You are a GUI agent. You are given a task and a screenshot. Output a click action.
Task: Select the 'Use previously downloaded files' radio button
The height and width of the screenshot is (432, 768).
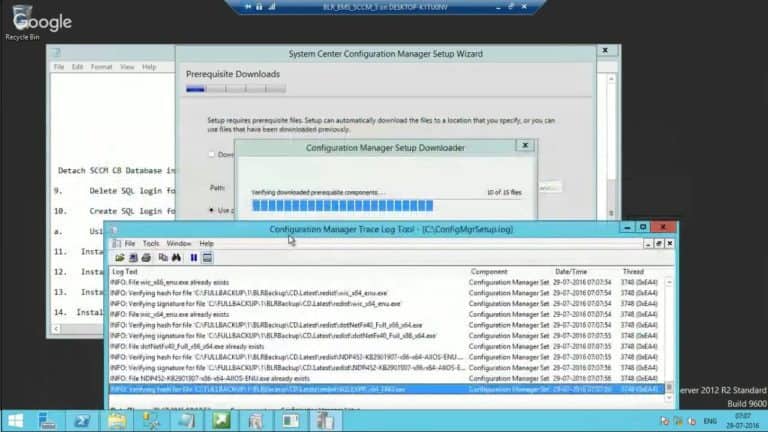pos(212,210)
